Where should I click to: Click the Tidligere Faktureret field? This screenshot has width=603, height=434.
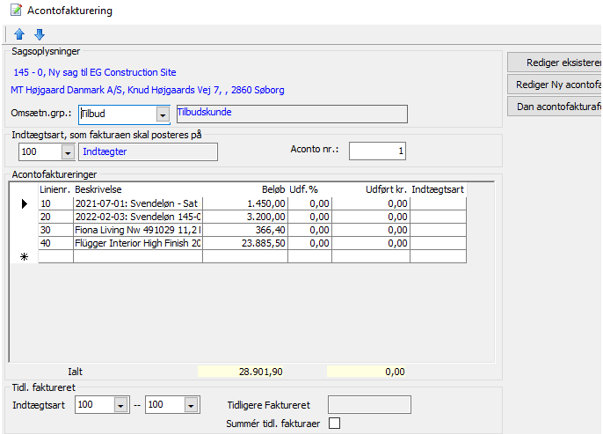point(369,405)
